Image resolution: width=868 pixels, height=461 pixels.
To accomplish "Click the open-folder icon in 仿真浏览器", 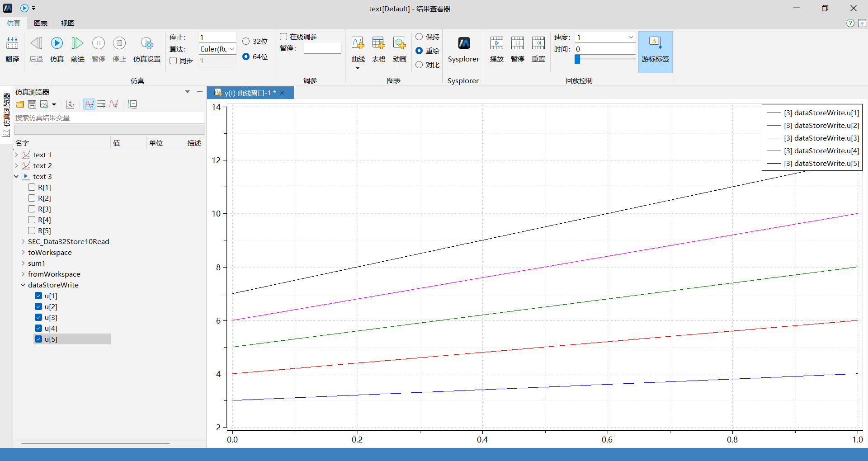I will point(20,104).
